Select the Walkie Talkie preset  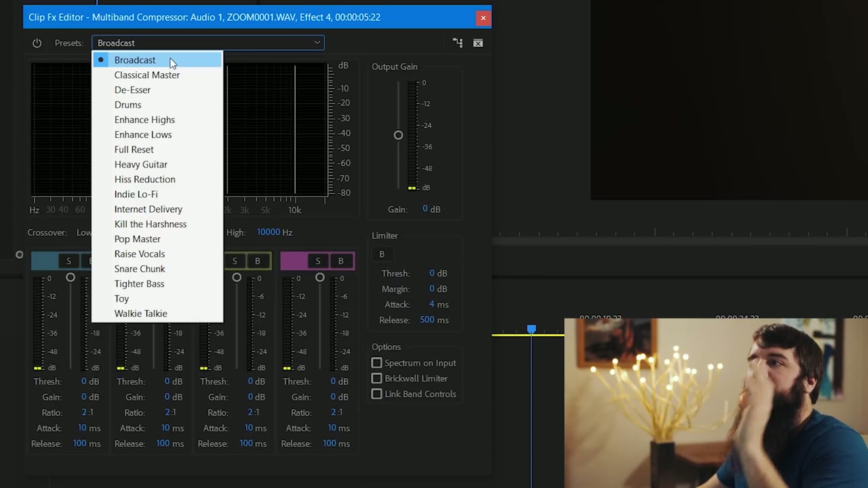[157, 314]
